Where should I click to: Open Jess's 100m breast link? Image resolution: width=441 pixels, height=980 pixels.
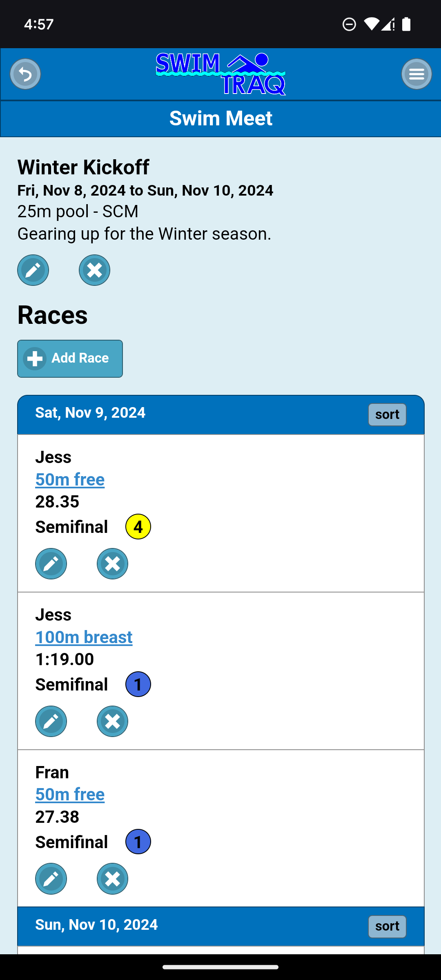[x=84, y=637]
